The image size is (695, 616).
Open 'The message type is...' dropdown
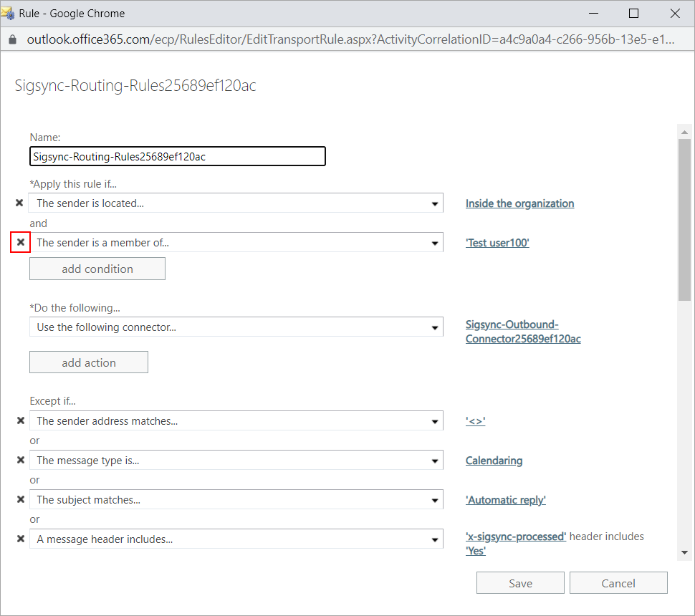(x=434, y=461)
